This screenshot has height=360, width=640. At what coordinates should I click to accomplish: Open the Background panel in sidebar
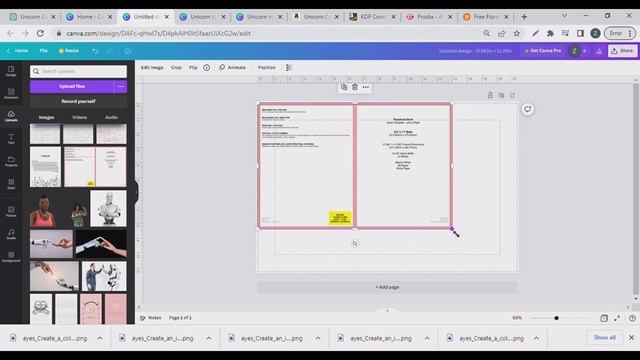(11, 257)
